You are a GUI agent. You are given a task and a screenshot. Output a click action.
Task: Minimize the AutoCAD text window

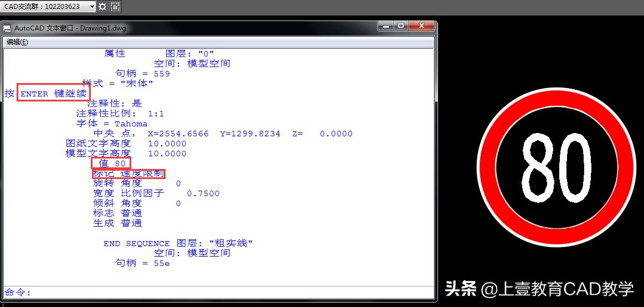[x=385, y=26]
